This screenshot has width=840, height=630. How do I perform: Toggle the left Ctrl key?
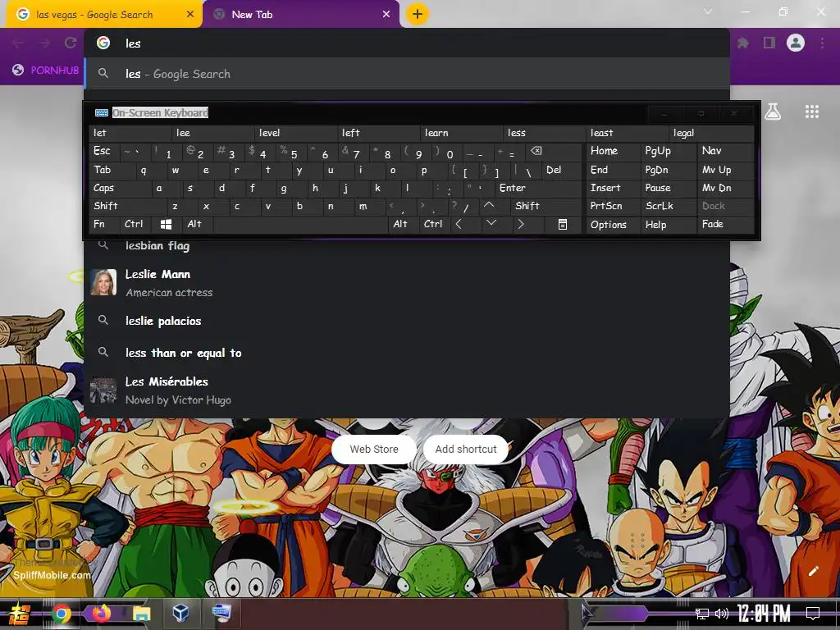tap(135, 225)
